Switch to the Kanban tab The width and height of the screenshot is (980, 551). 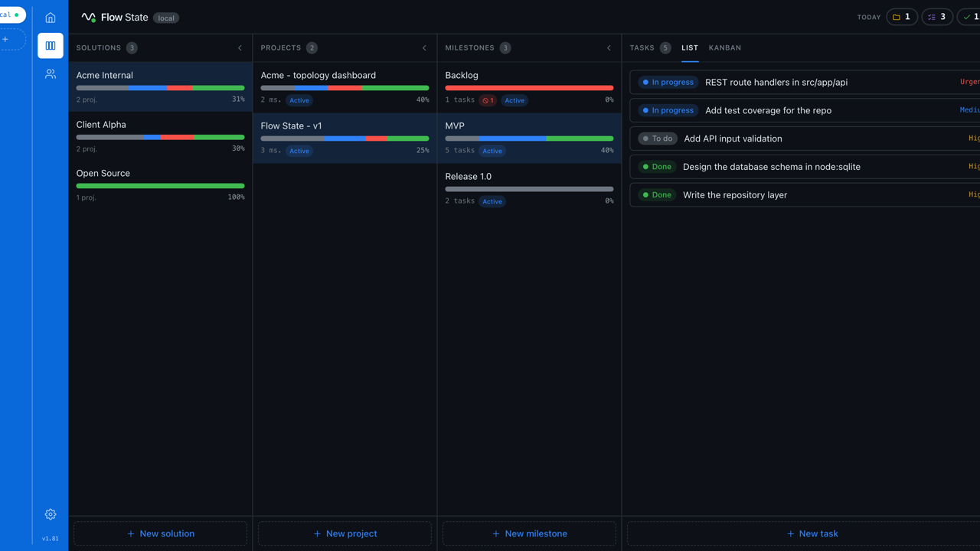tap(725, 47)
